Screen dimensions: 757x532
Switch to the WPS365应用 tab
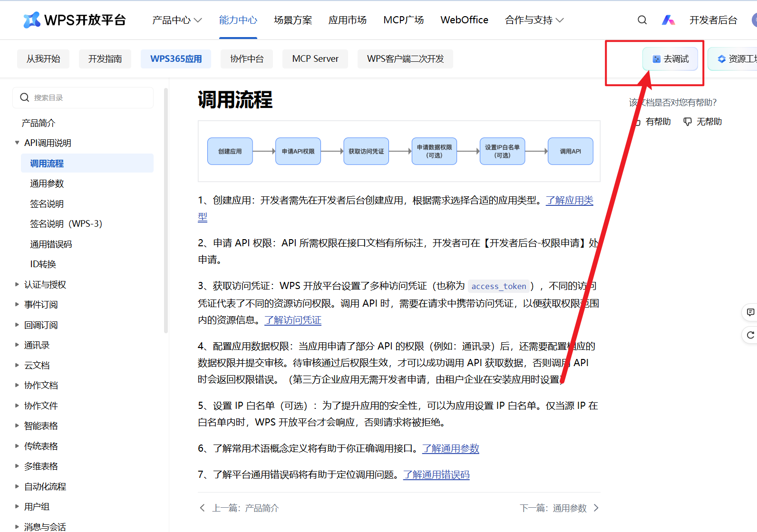click(176, 59)
